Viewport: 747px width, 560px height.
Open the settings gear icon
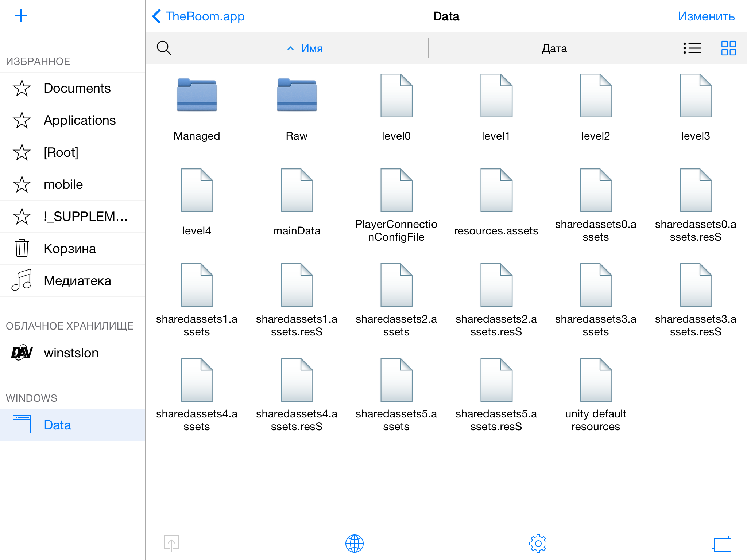click(538, 544)
